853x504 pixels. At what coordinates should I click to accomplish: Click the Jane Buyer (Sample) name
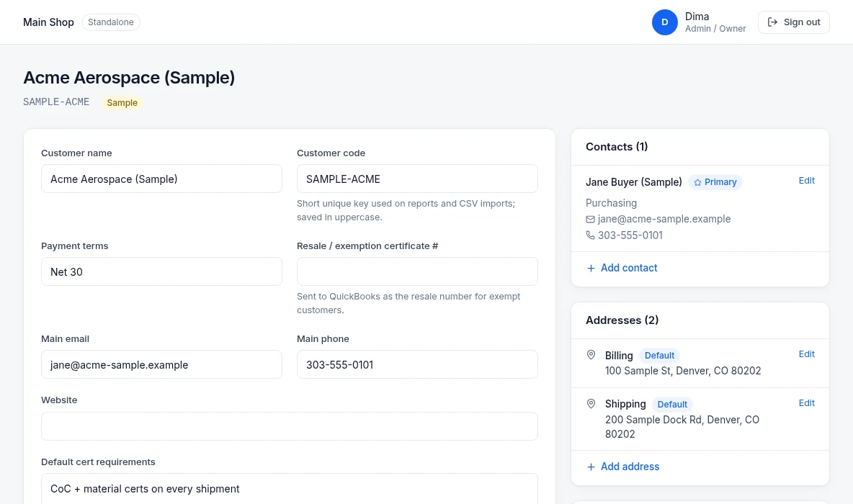coord(634,182)
